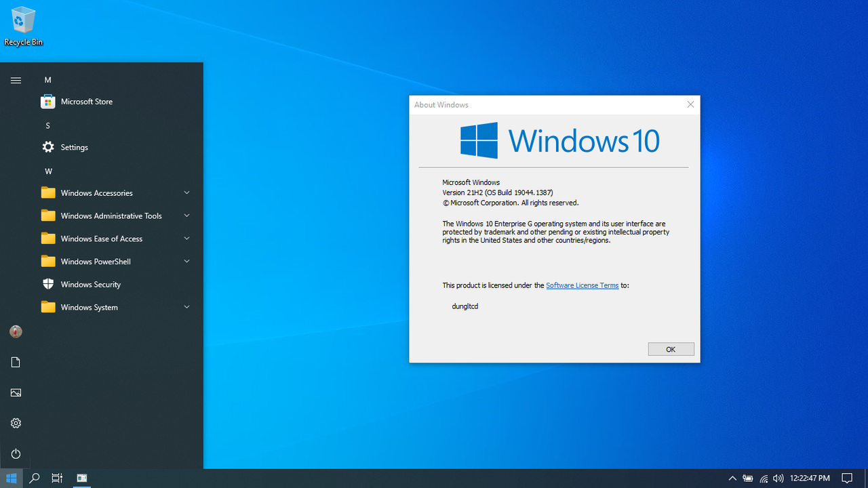Click the battery tray icon

click(x=748, y=478)
